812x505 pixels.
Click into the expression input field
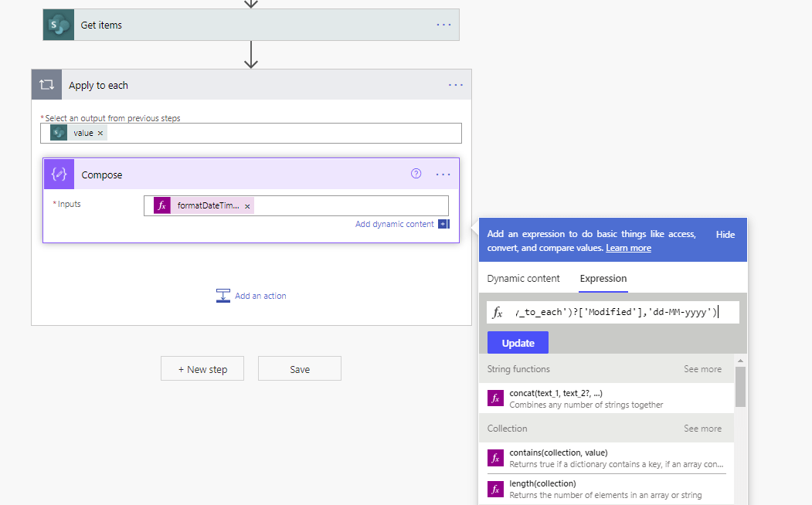613,312
